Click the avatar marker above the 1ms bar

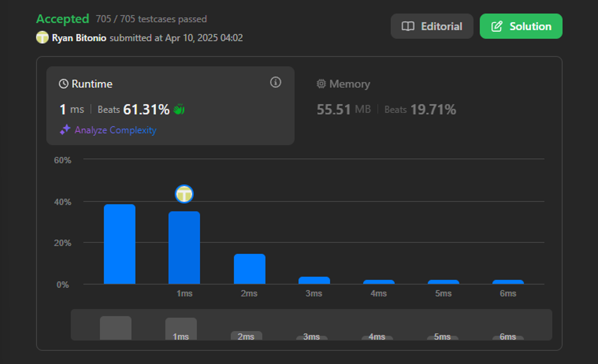pyautogui.click(x=184, y=194)
